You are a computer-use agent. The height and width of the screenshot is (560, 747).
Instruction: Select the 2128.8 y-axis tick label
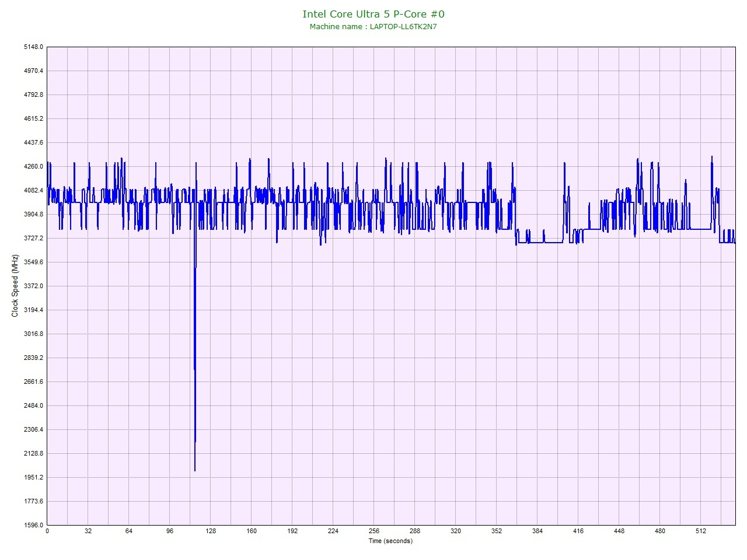pyautogui.click(x=33, y=453)
